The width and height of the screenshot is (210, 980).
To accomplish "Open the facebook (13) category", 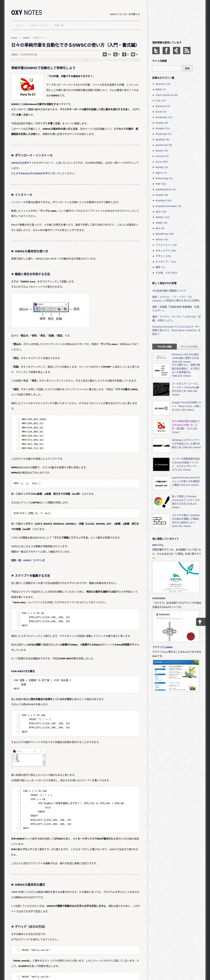I will click(164, 117).
